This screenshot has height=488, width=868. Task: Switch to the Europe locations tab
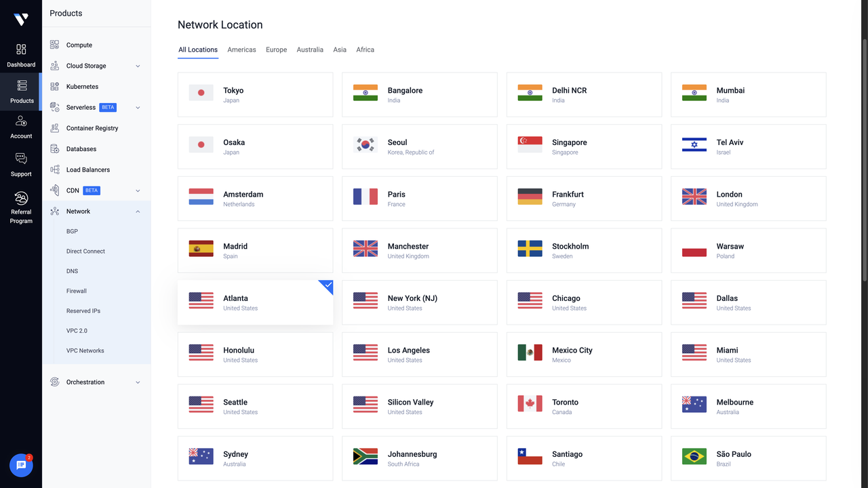pyautogui.click(x=276, y=49)
